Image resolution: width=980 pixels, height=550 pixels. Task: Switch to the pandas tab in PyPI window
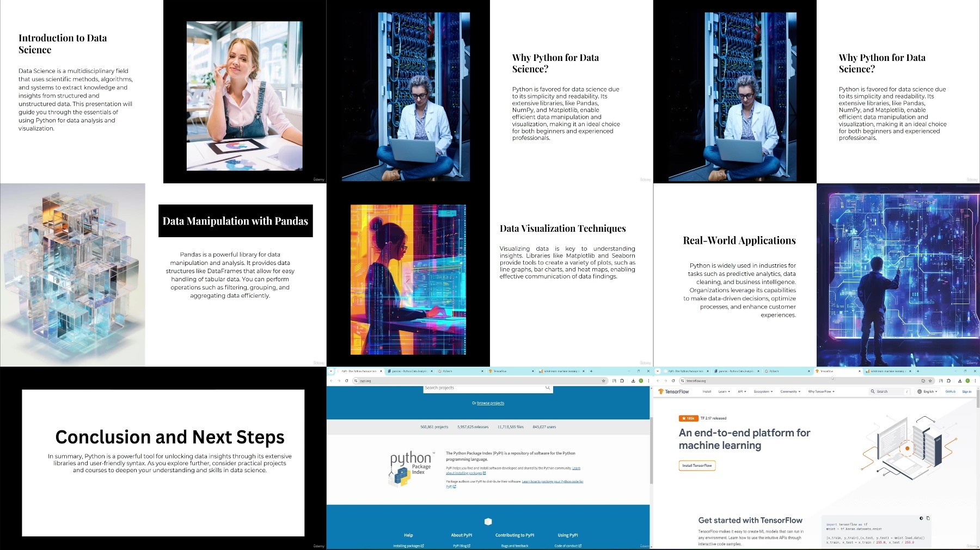409,371
